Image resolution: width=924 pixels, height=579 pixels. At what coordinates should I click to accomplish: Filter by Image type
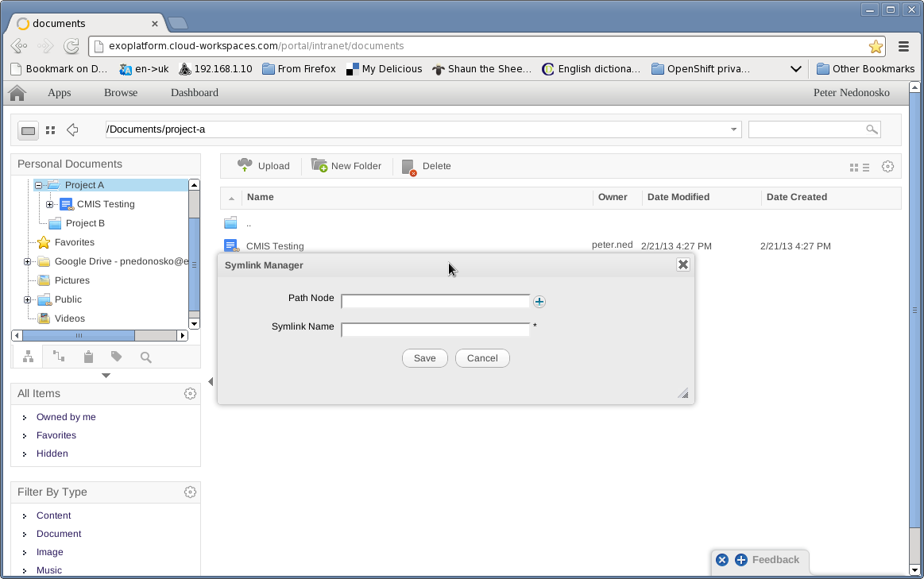coord(49,552)
